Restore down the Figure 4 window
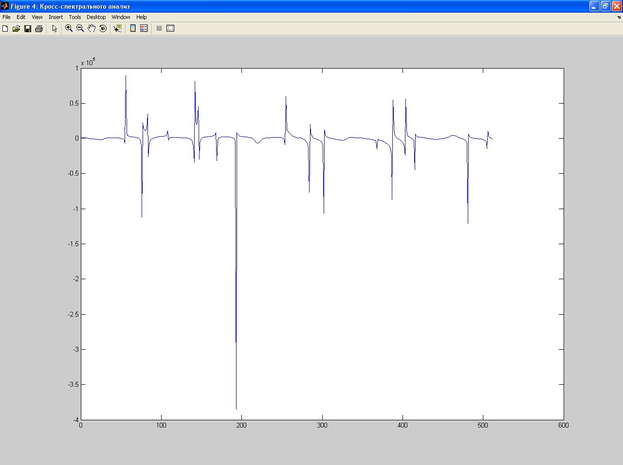This screenshot has width=623, height=465. (605, 6)
